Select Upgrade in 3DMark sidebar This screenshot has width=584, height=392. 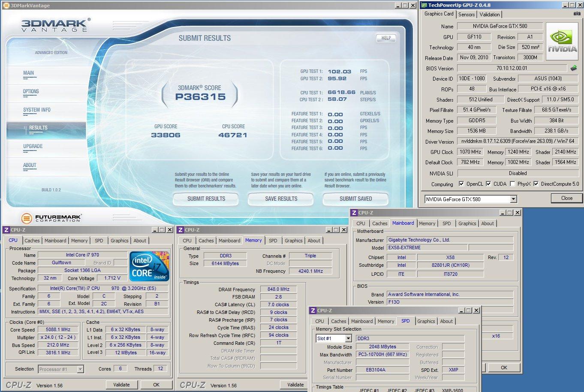click(33, 146)
